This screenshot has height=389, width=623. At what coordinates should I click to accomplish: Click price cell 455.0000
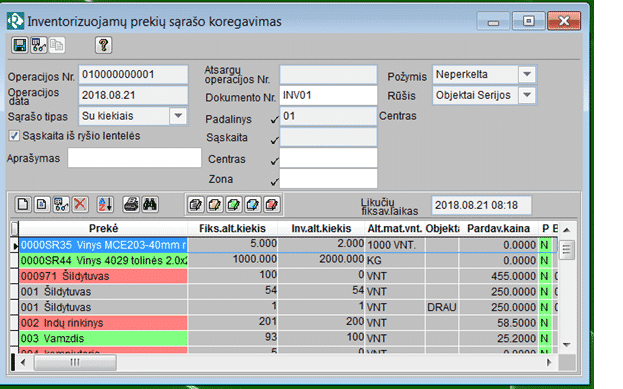[499, 276]
